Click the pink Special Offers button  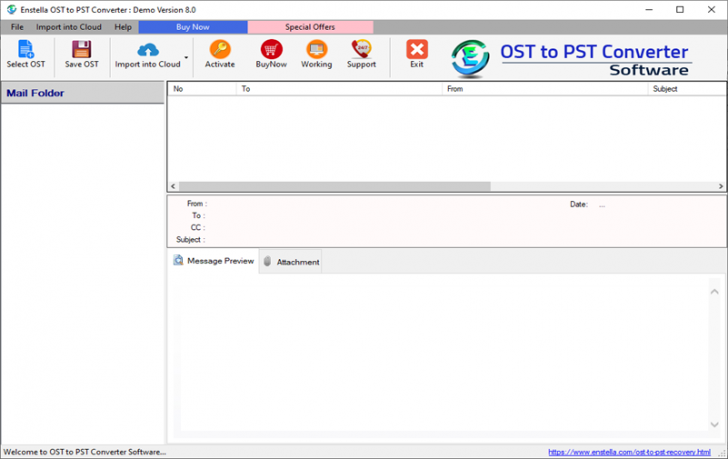[x=310, y=27]
